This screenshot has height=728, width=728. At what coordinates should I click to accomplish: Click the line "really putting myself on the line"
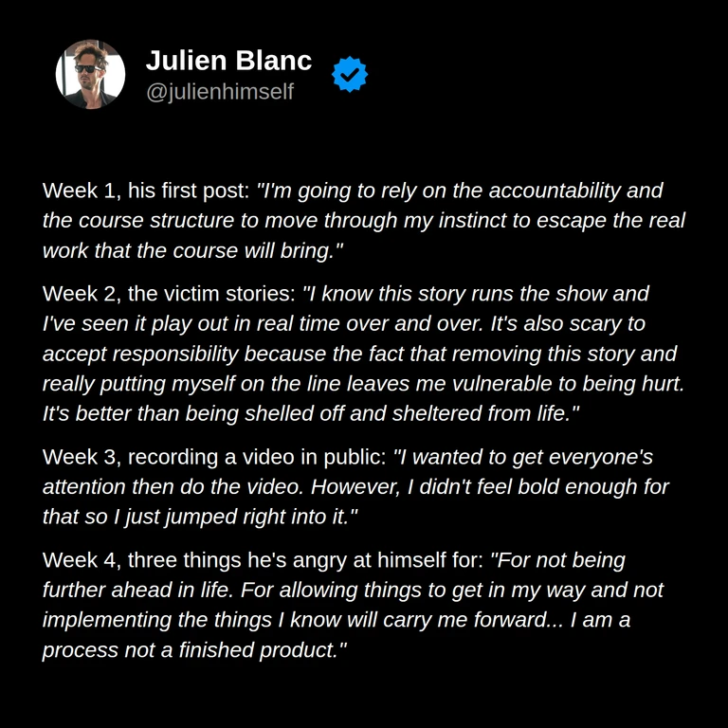(364, 384)
